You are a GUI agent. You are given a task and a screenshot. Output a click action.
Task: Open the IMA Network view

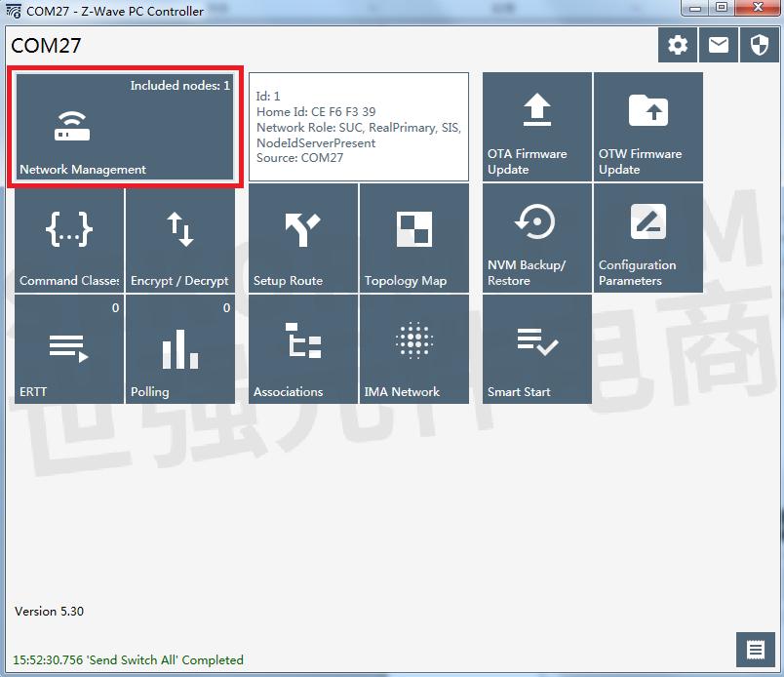click(413, 348)
